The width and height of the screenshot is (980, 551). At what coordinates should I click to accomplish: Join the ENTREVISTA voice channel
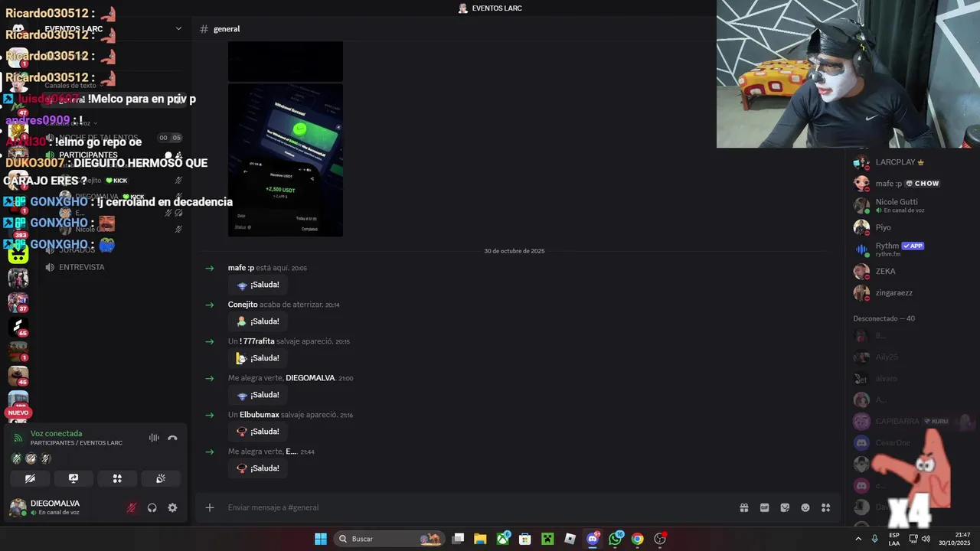tap(81, 267)
